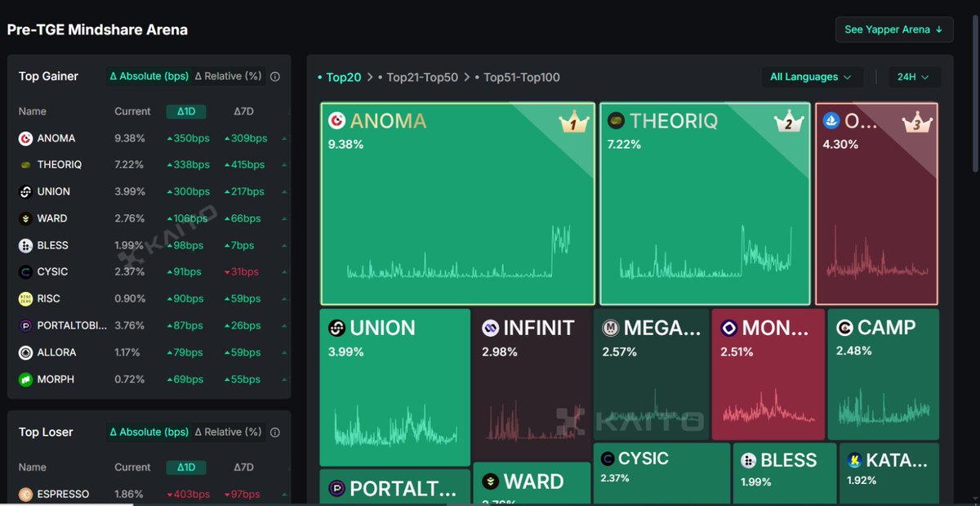
Task: Click the MORPH logo icon in Top Gainer list
Action: 25,380
